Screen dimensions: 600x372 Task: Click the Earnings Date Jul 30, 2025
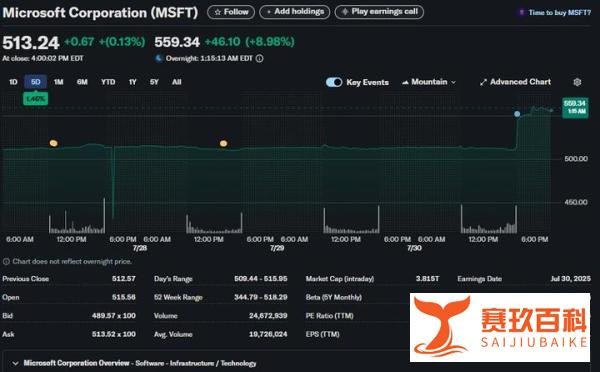570,279
